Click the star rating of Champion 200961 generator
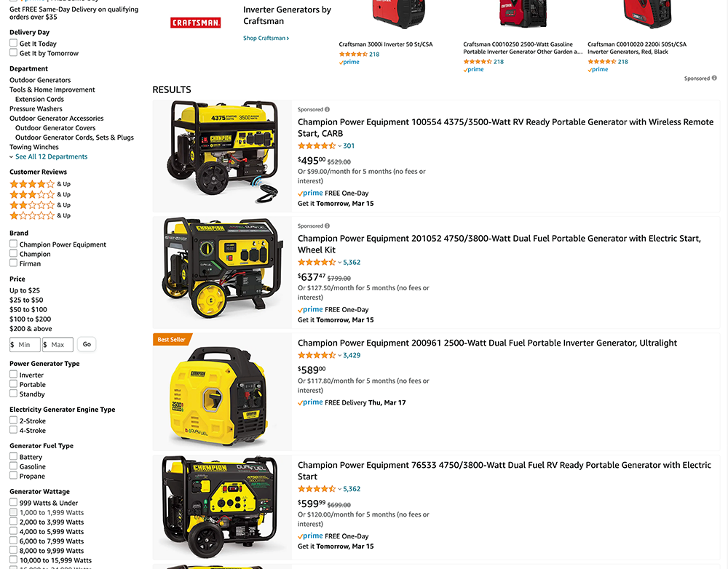The height and width of the screenshot is (569, 728). 317,355
